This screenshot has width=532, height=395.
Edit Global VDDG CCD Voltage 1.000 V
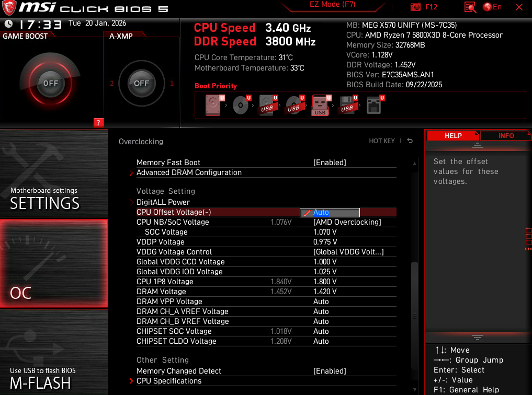pos(325,262)
